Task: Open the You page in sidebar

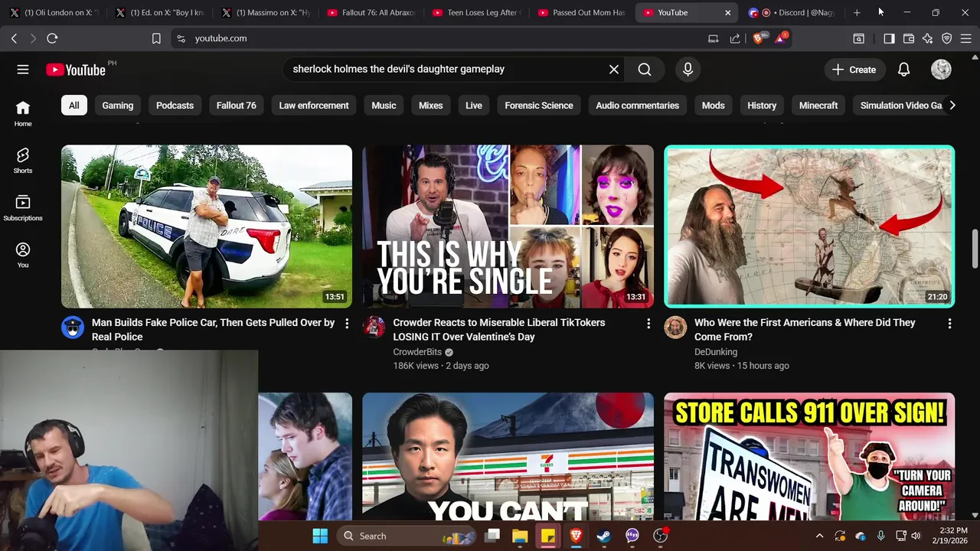Action: (23, 255)
